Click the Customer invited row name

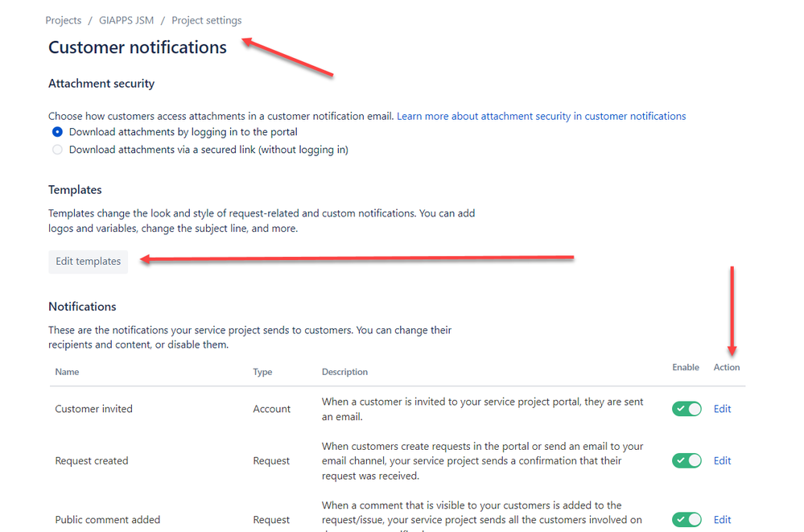(x=94, y=409)
